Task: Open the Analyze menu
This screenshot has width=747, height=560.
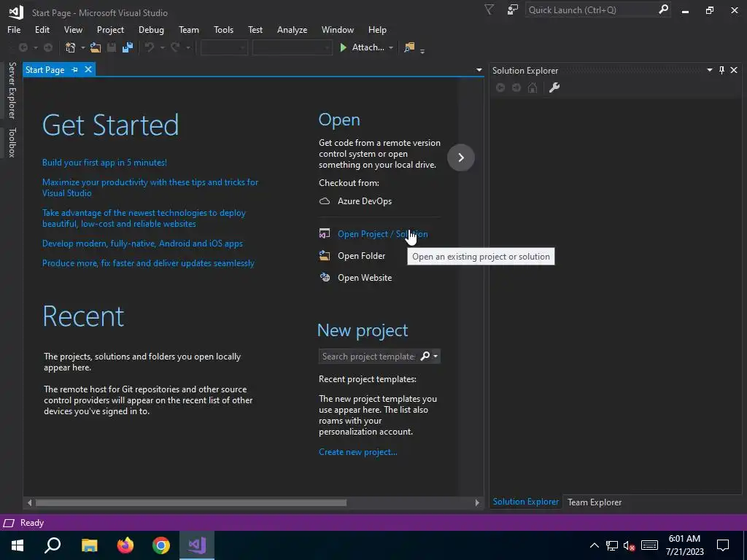Action: 292,29
